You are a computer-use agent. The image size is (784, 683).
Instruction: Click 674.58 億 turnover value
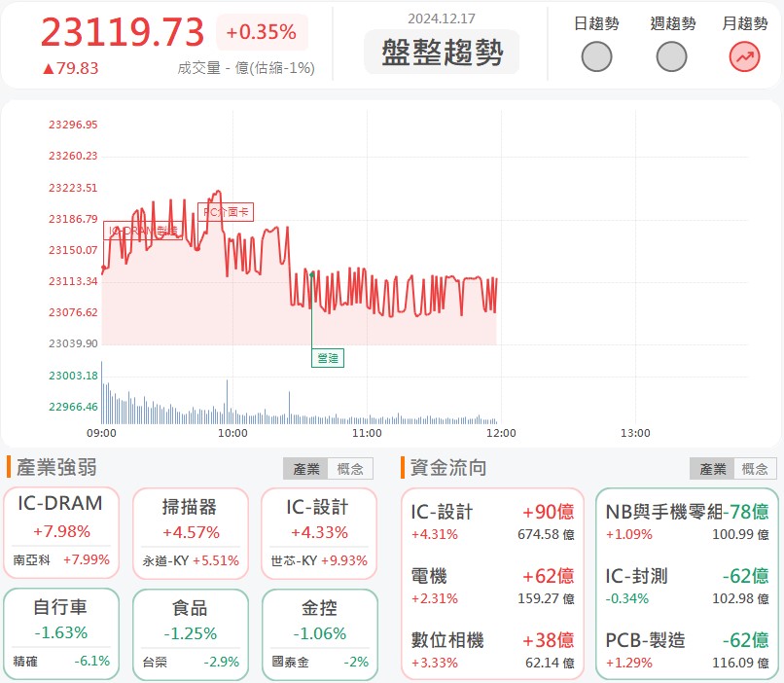click(546, 534)
